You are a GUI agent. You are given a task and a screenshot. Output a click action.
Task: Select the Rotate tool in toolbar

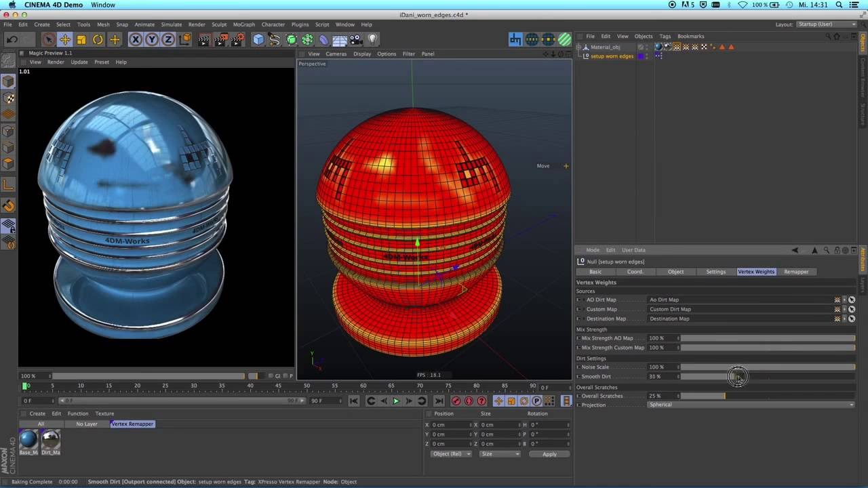[98, 39]
